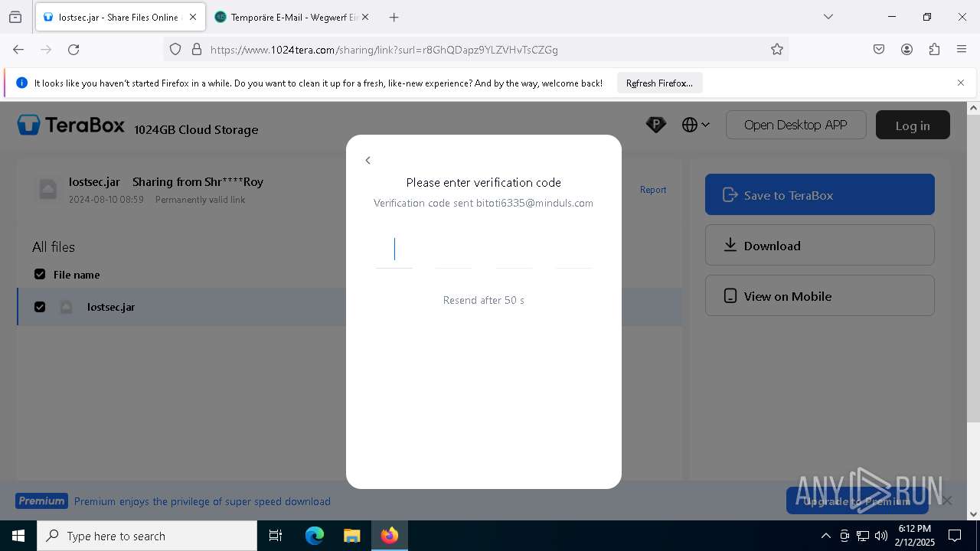Save to Pocket icon
The image size is (980, 551).
[879, 49]
